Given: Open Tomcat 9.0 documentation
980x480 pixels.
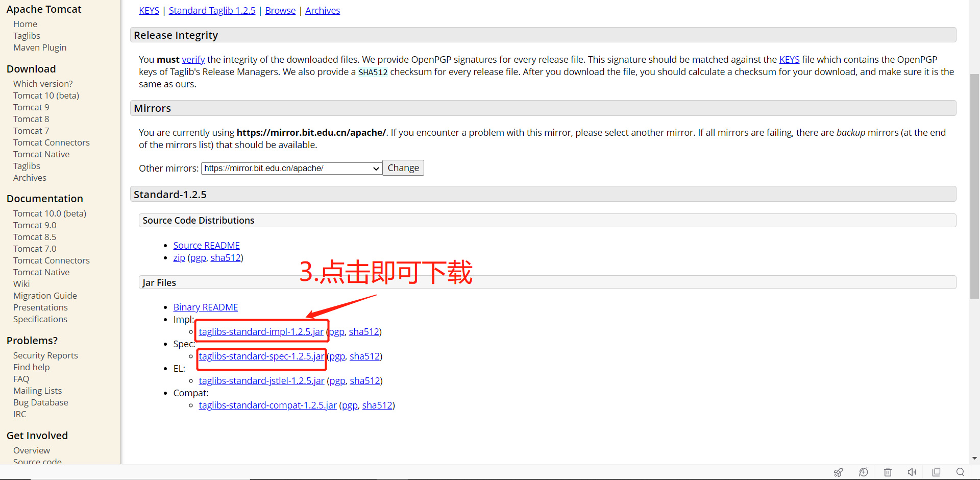Looking at the screenshot, I should (x=35, y=225).
